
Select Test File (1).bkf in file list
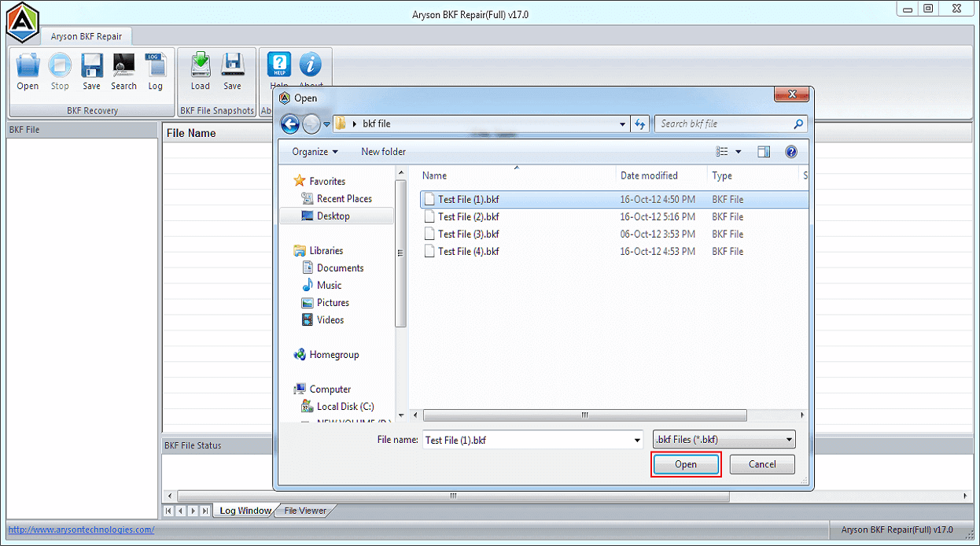pyautogui.click(x=613, y=199)
